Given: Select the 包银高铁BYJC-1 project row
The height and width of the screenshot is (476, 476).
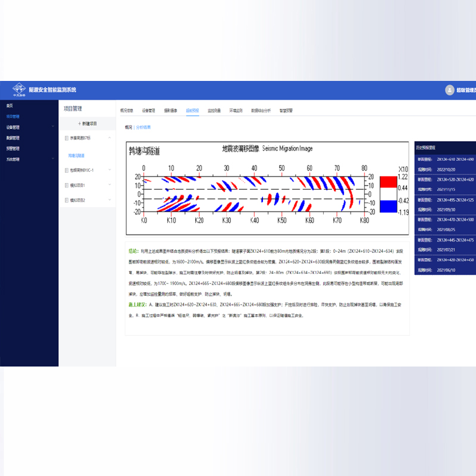Looking at the screenshot, I should [87, 170].
